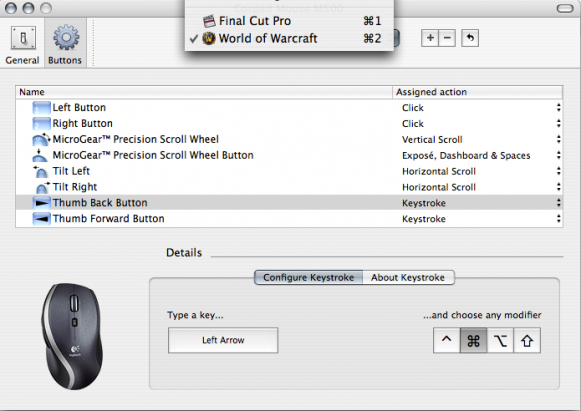Add a new application with plus button
The image size is (581, 411).
click(x=430, y=38)
